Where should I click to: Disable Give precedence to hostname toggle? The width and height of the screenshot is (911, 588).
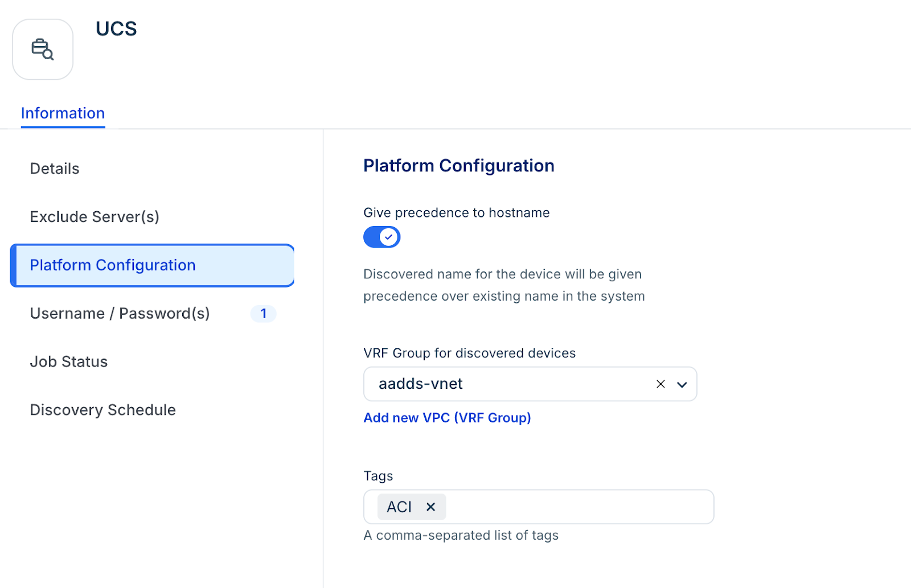pyautogui.click(x=382, y=237)
